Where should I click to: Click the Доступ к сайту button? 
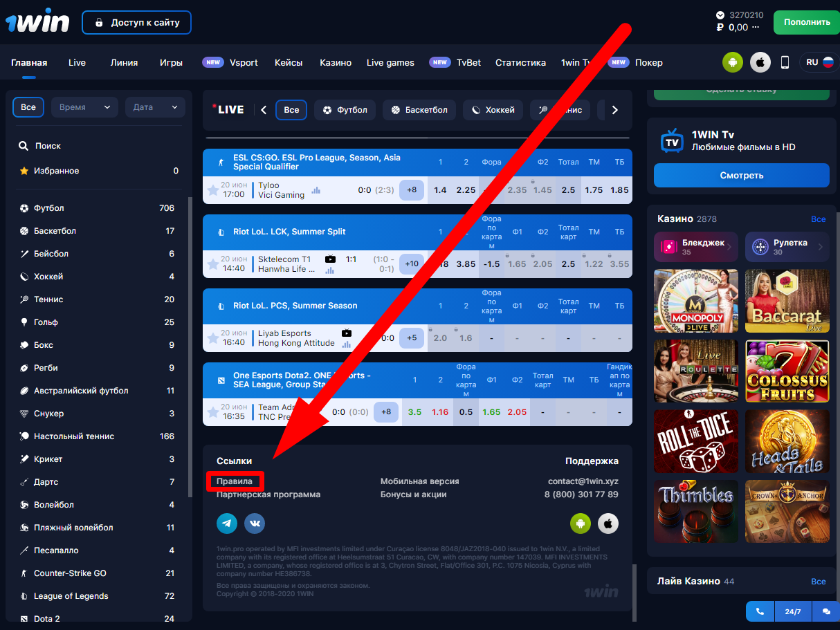(x=136, y=23)
